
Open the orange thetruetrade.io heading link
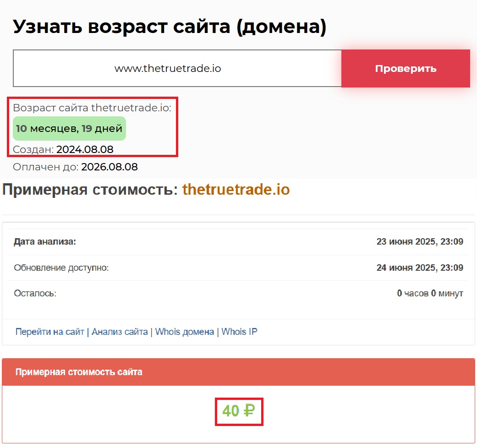(236, 190)
